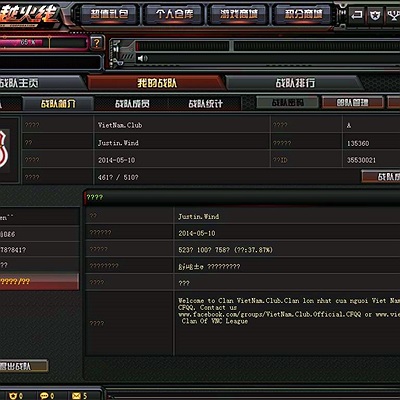400x400 pixels.
Task: Click the pink experience progress bar
Action: click(25, 43)
